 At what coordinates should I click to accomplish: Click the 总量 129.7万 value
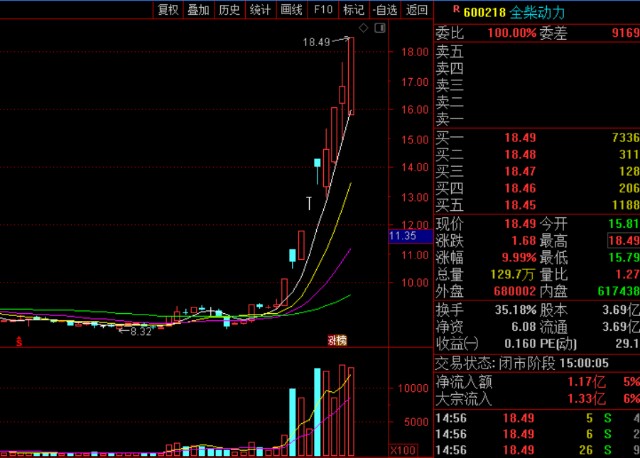512,274
